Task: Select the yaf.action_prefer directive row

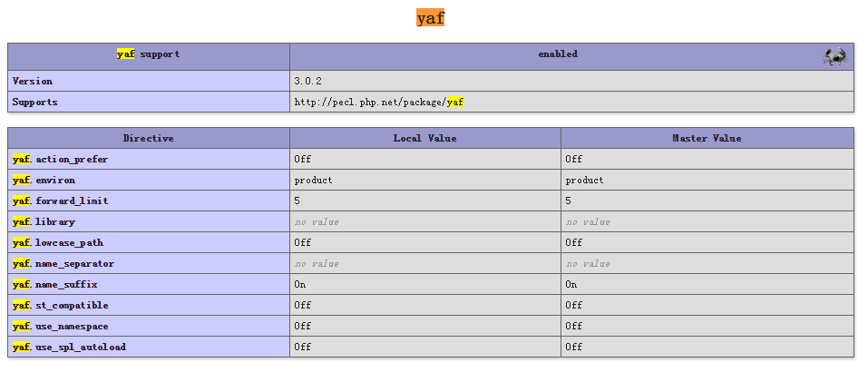Action: [431, 160]
